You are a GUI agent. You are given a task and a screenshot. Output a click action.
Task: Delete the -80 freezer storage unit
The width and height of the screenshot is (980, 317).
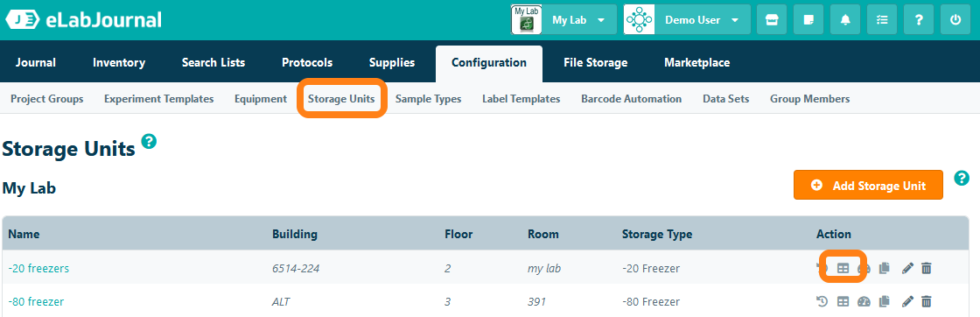(927, 301)
